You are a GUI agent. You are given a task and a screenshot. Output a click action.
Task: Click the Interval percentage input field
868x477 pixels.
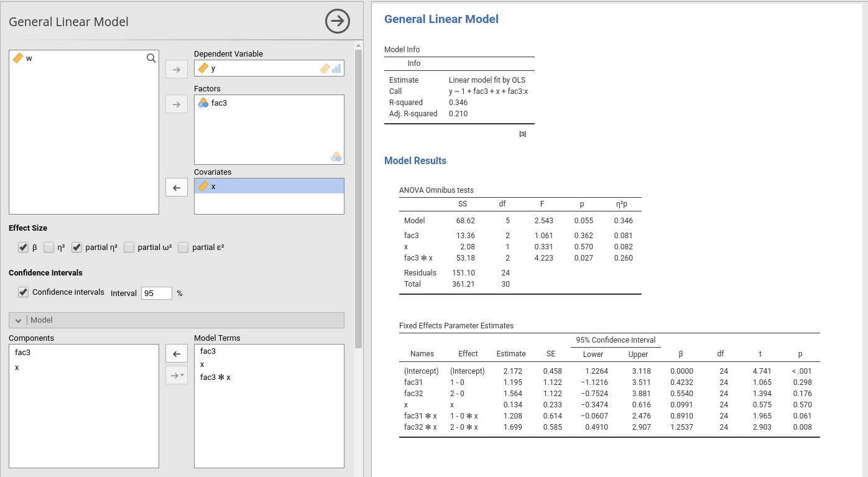click(x=156, y=294)
